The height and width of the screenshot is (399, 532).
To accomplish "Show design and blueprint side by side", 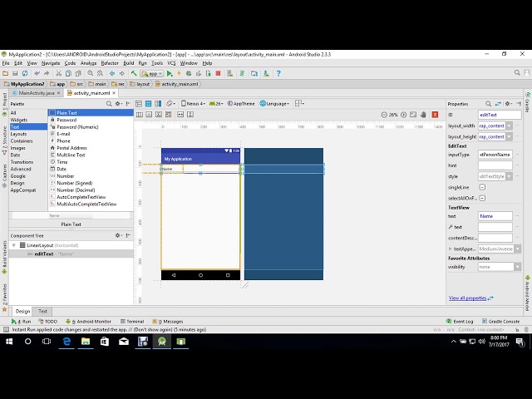I will click(x=158, y=103).
